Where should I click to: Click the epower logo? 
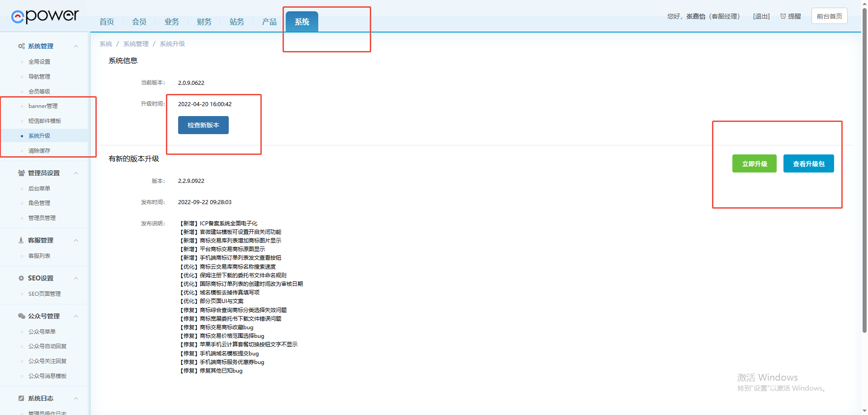coord(45,16)
